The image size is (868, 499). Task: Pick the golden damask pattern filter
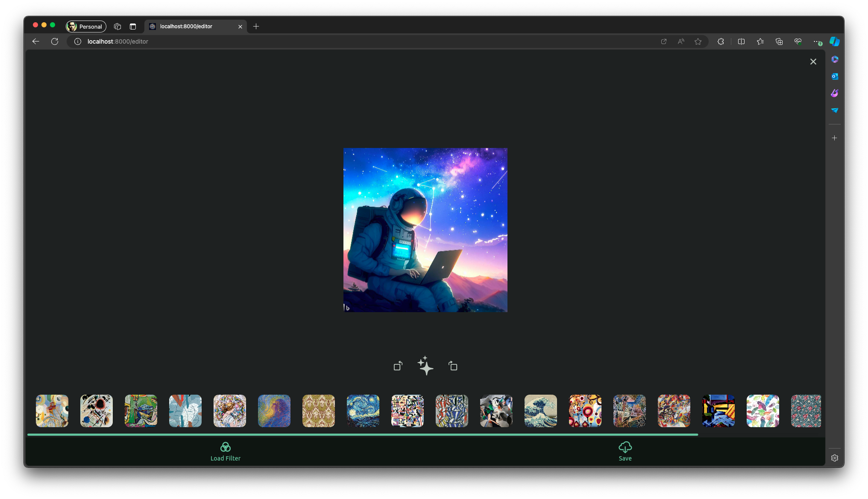[318, 411]
